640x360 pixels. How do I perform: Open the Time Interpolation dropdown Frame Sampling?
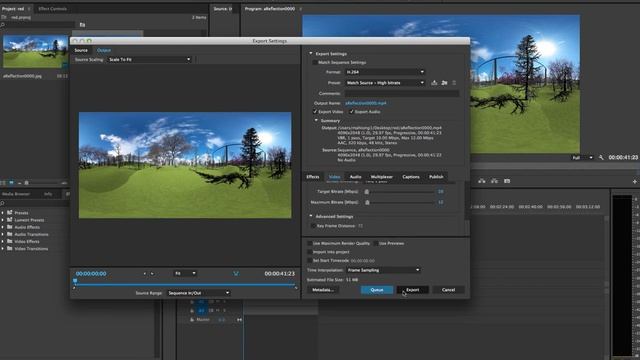tap(383, 270)
